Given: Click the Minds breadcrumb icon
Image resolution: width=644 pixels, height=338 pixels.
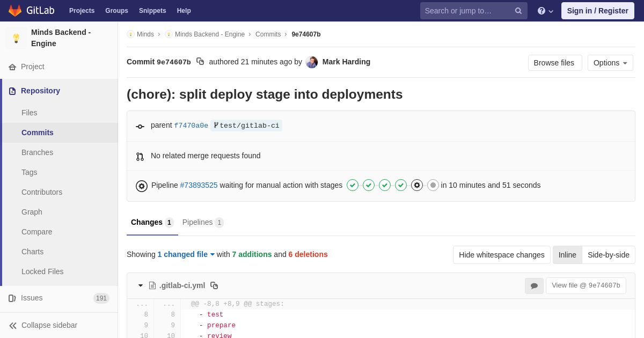Looking at the screenshot, I should 130,34.
